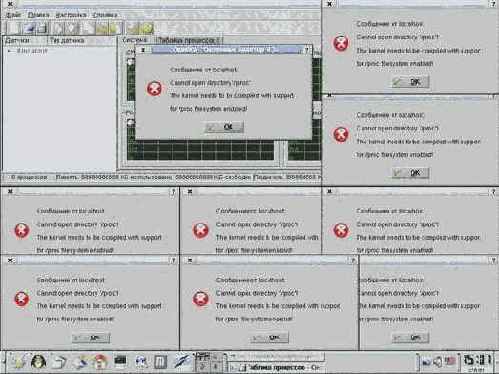The height and width of the screenshot is (374, 499).
Task: Switch to the Система tab
Action: point(134,40)
